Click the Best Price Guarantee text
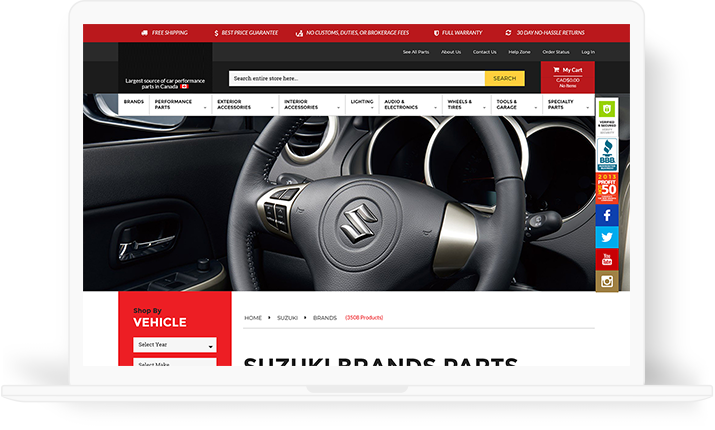The width and height of the screenshot is (715, 430). (249, 33)
